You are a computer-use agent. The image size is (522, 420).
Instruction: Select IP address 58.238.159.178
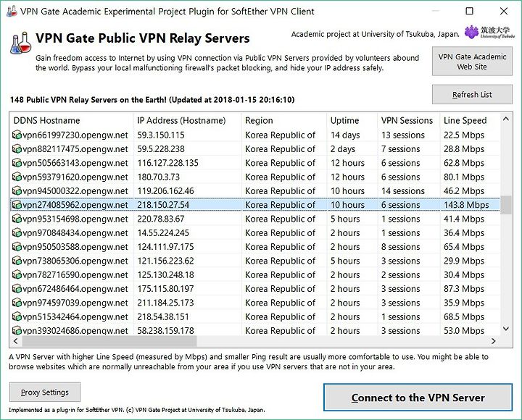click(165, 330)
